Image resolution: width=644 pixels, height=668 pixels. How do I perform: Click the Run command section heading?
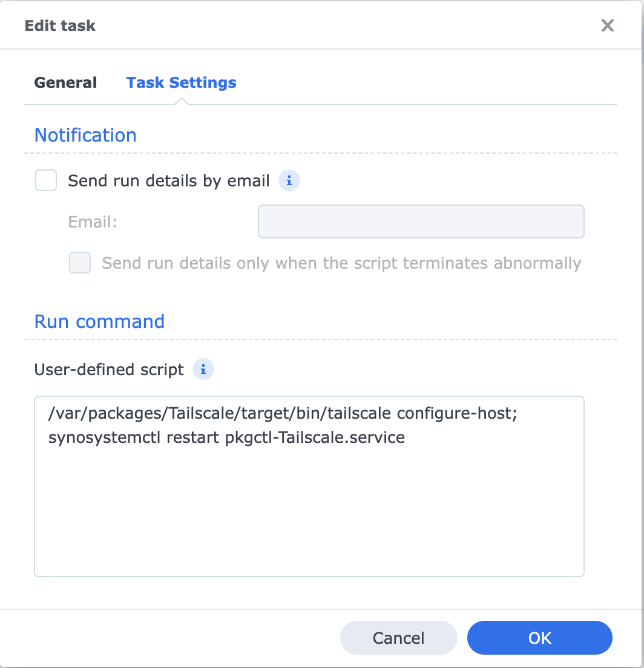99,321
